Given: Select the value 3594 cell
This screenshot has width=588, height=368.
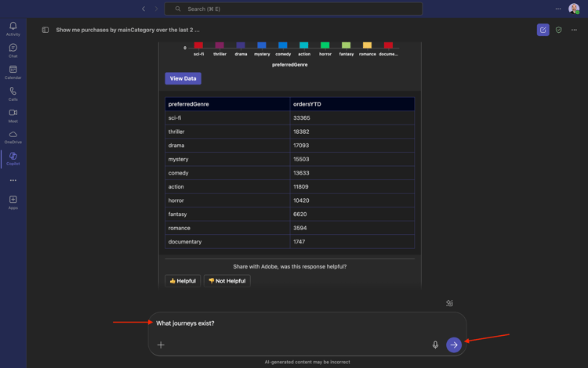Looking at the screenshot, I should tap(352, 228).
